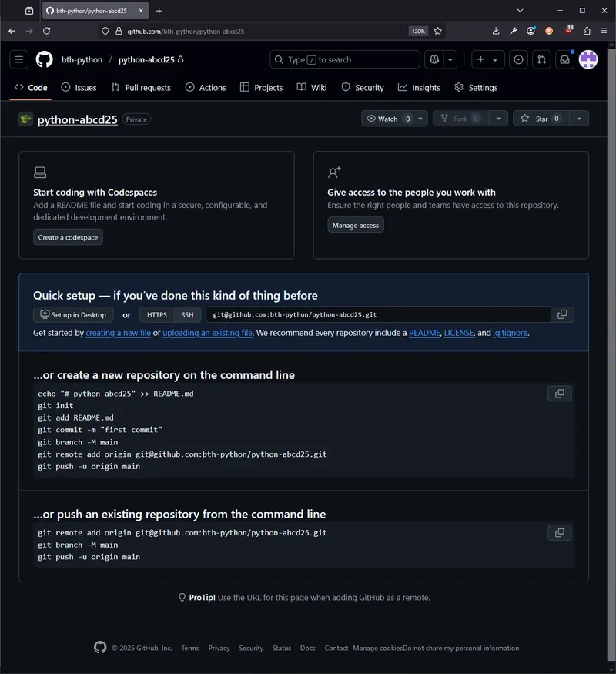Viewport: 616px width, 674px height.
Task: Open the Create new plus dropdown
Action: pos(487,59)
